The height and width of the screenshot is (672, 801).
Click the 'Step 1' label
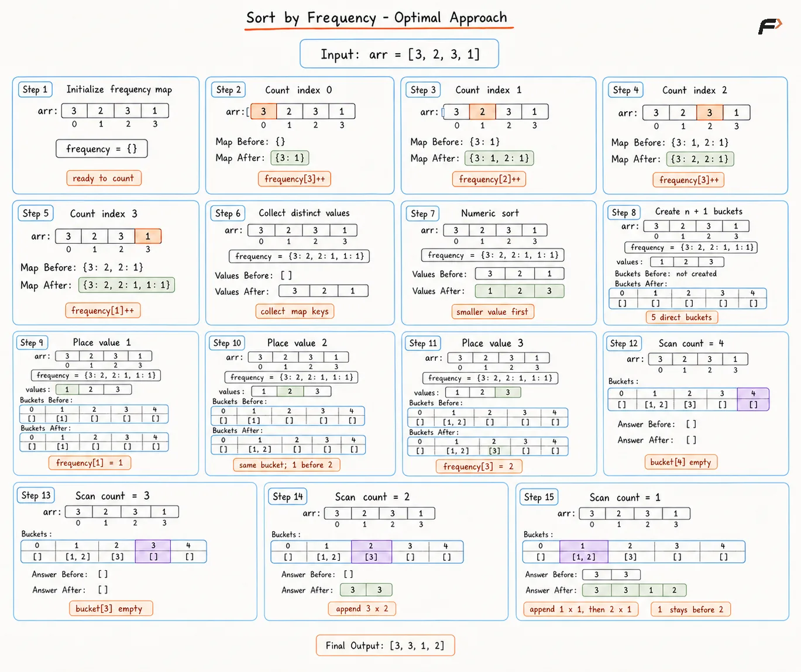click(x=35, y=89)
